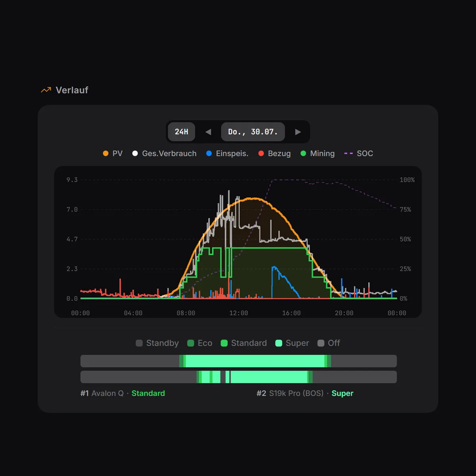
Task: Toggle Ges.Verbrauch series in legend
Action: pyautogui.click(x=164, y=154)
